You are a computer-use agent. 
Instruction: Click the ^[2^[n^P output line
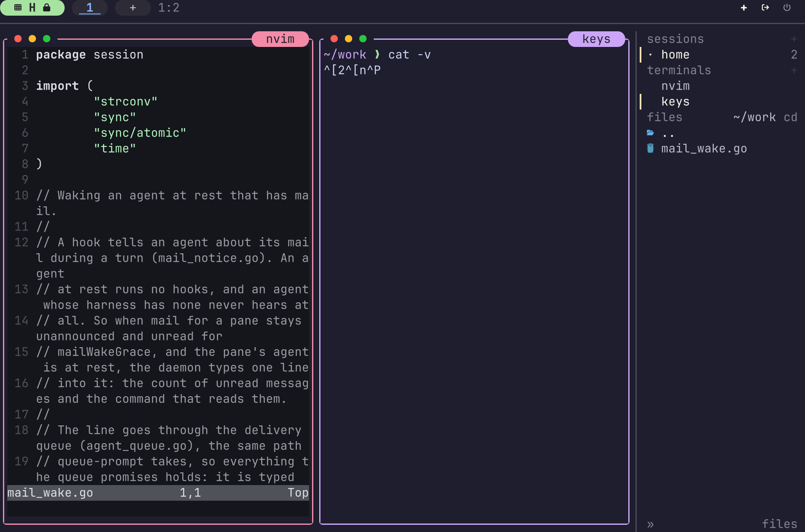click(x=352, y=70)
